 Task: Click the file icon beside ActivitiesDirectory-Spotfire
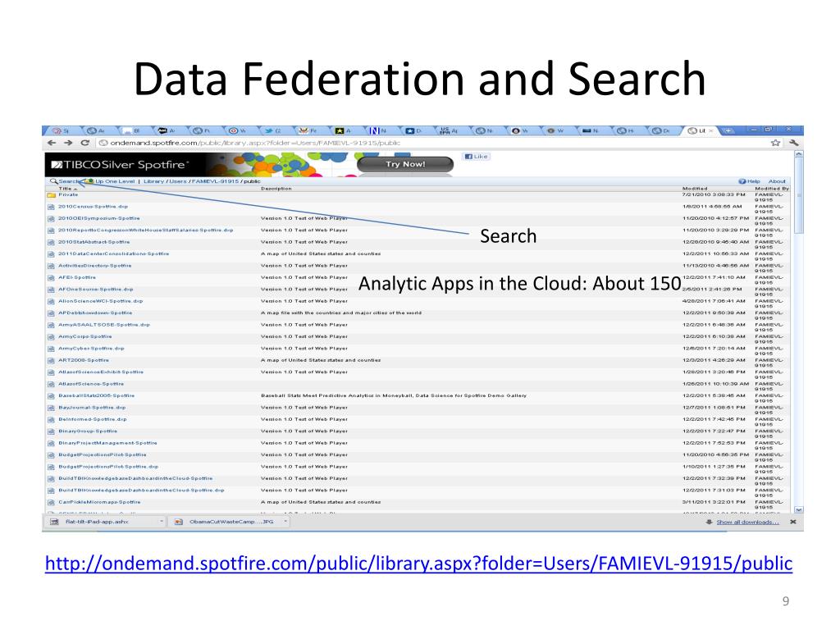(x=52, y=267)
